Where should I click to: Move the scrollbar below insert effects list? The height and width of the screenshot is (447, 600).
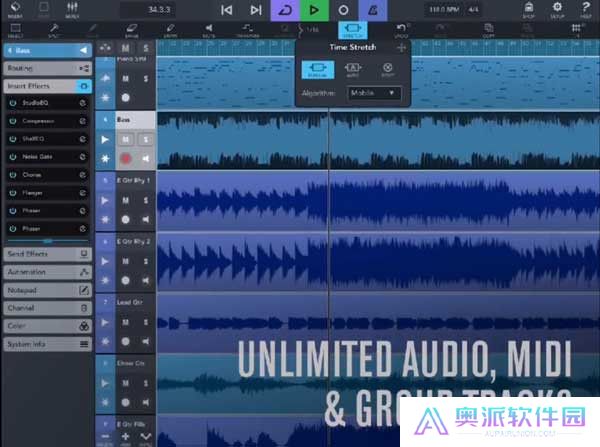48,241
